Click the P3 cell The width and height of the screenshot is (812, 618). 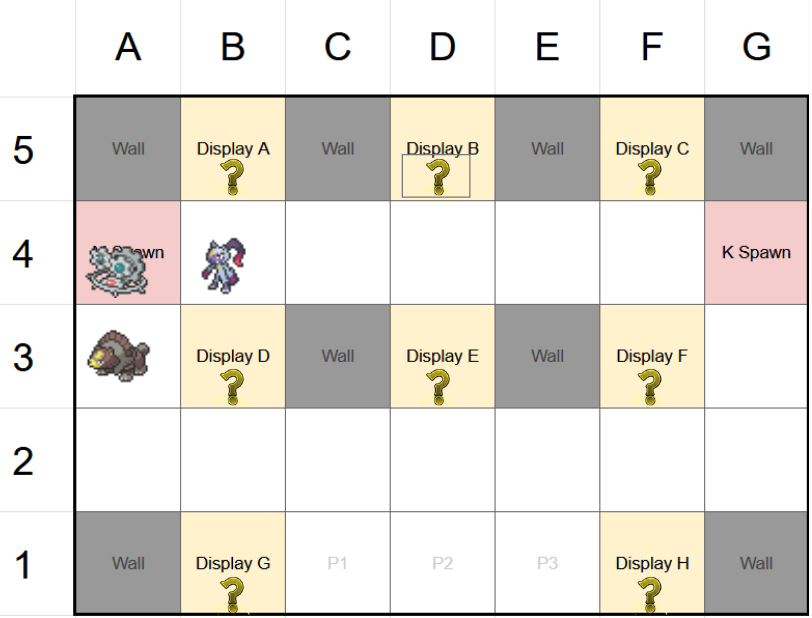[x=547, y=564]
